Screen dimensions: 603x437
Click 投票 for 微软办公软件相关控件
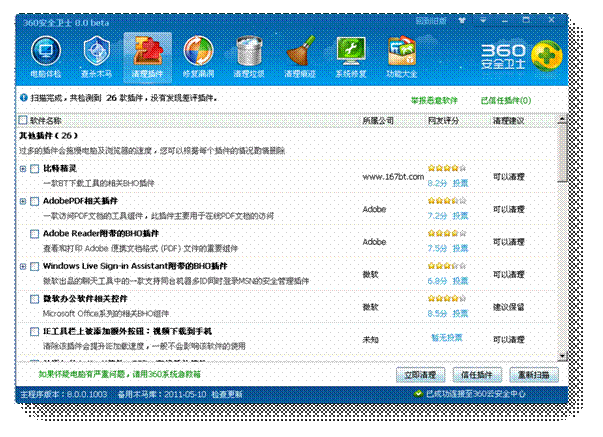[460, 314]
